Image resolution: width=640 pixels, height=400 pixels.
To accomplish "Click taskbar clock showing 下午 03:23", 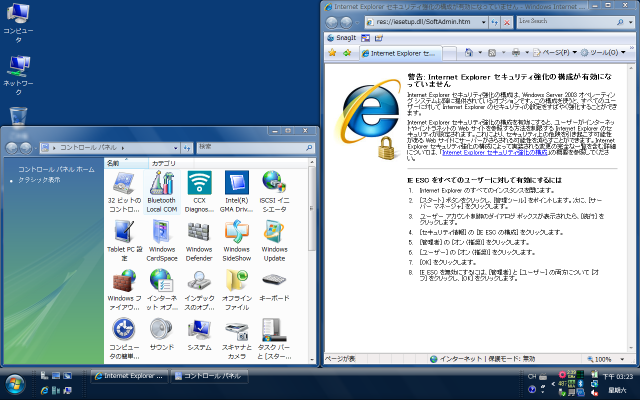I will (x=618, y=376).
